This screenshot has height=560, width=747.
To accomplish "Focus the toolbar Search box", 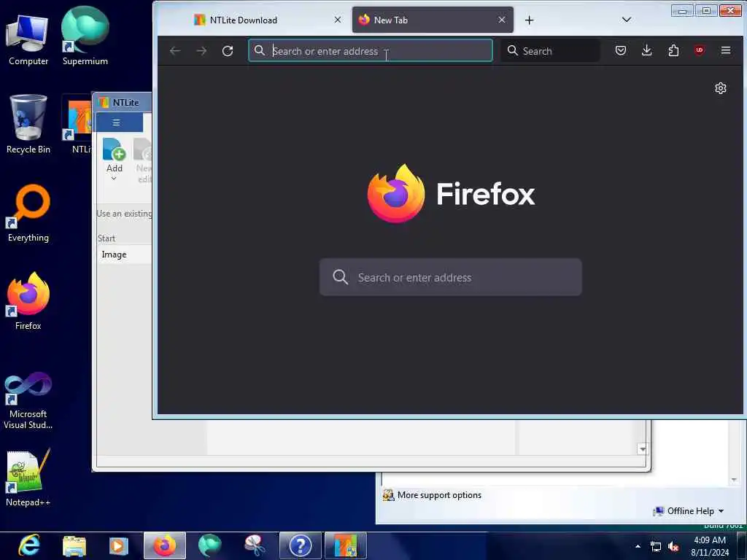I will tap(550, 50).
